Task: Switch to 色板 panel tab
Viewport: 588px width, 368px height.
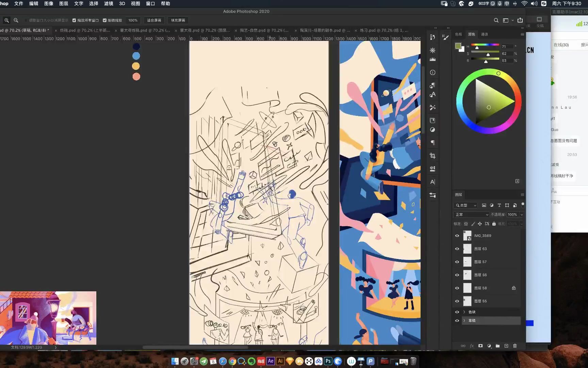Action: (459, 34)
